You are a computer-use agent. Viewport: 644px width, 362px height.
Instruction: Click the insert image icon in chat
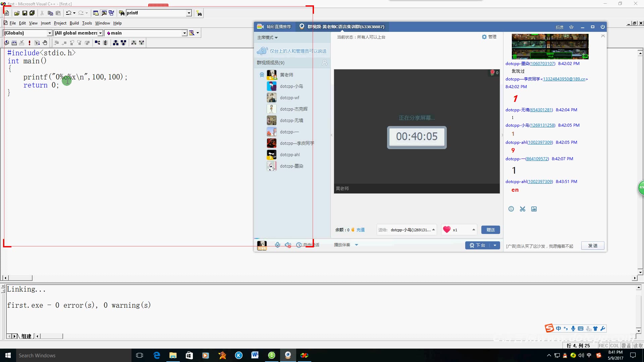click(534, 209)
